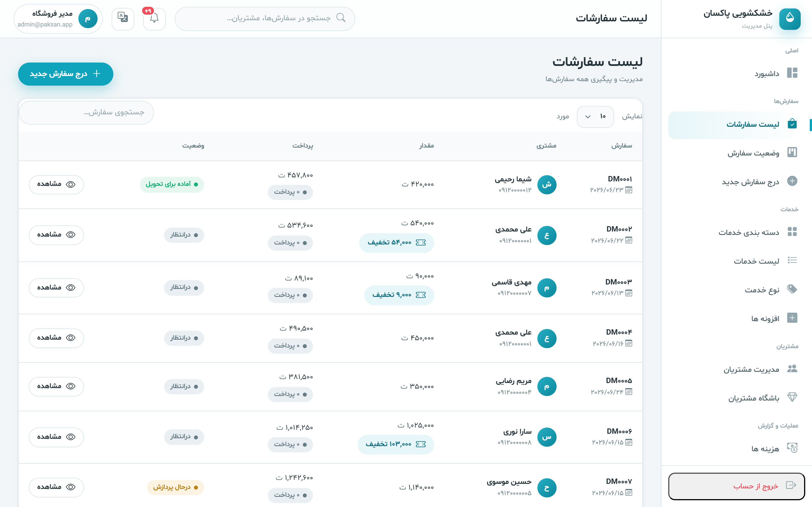Expand the rows-per-page dropdown showing ۱۰
Image resolution: width=812 pixels, height=507 pixels.
595,117
